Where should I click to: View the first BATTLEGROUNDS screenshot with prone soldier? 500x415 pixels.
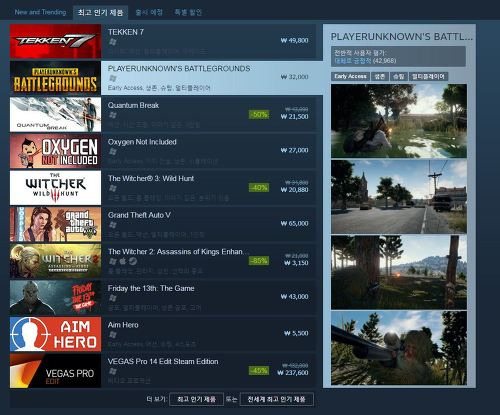tap(399, 121)
